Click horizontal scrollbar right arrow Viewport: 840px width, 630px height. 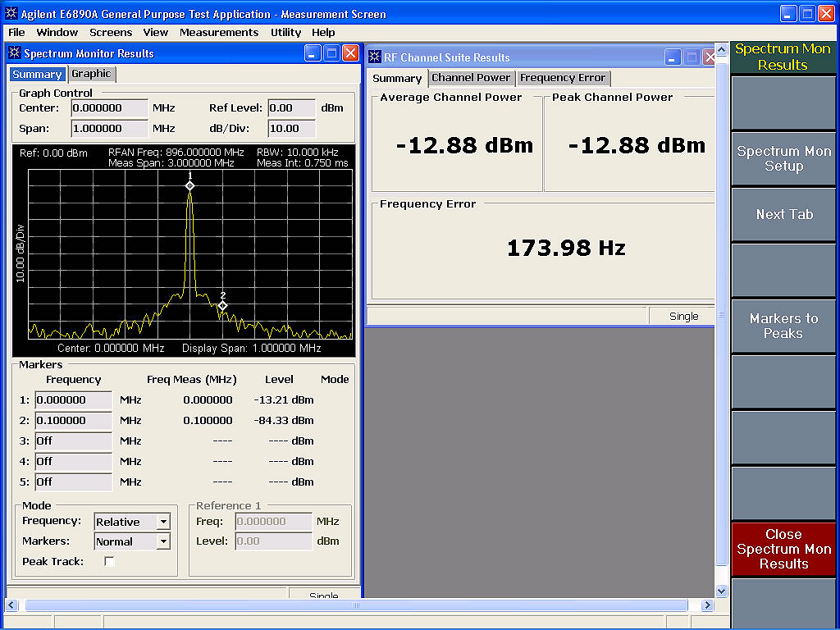(707, 605)
